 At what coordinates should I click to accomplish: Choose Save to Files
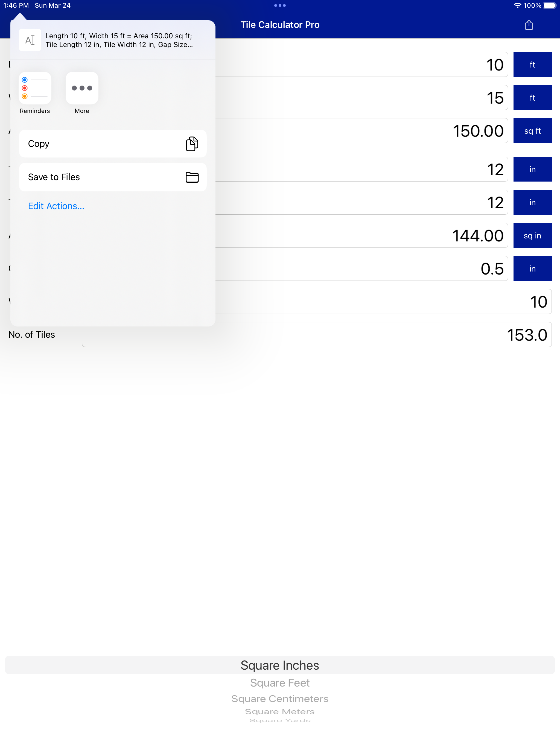pyautogui.click(x=113, y=177)
